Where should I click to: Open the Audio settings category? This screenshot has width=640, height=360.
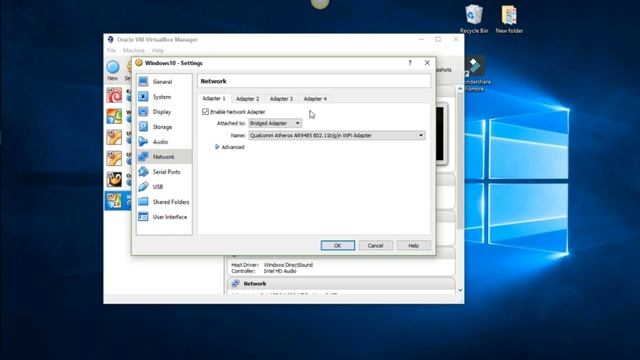click(x=164, y=142)
